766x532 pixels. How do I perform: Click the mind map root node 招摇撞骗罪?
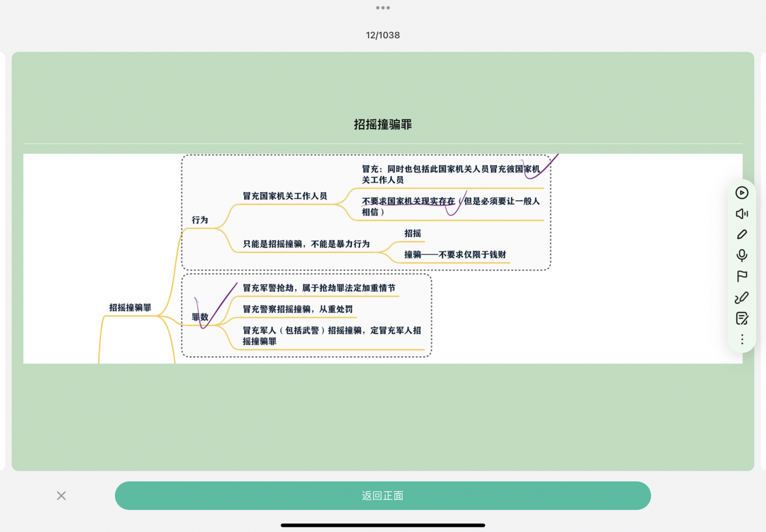coord(130,307)
